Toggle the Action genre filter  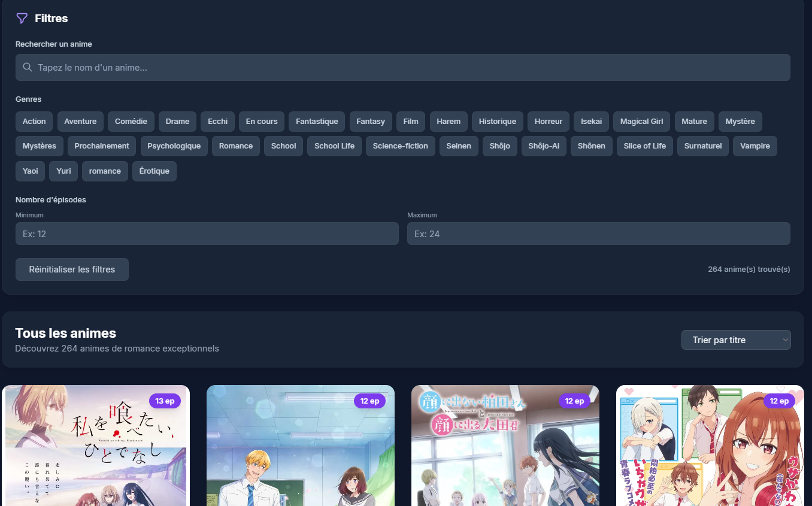click(x=34, y=122)
